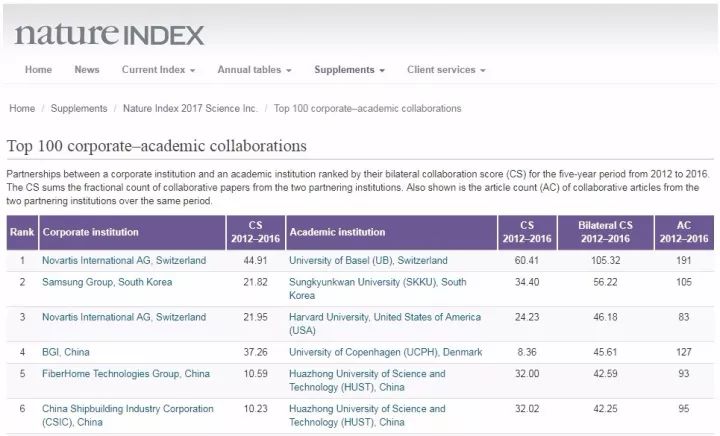Expand the Current Index dropdown menu
This screenshot has width=720, height=436.
coord(158,70)
